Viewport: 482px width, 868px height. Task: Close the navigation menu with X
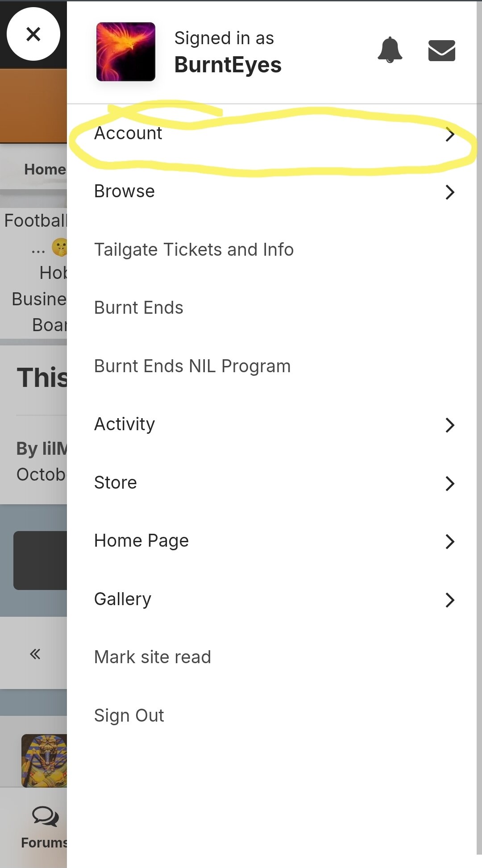pos(33,34)
